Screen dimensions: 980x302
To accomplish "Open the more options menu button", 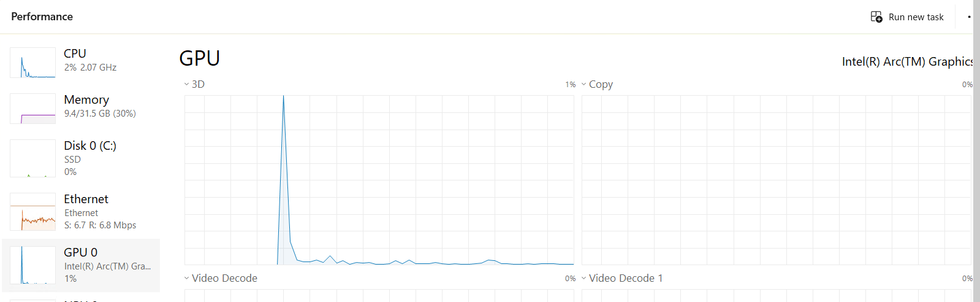I will tap(969, 17).
